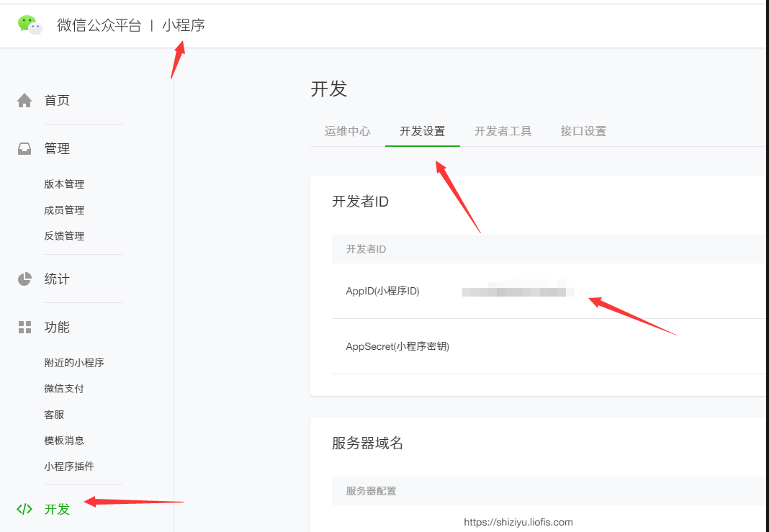Image resolution: width=769 pixels, height=532 pixels.
Task: Click the 开发者ID section heading
Action: [x=361, y=202]
